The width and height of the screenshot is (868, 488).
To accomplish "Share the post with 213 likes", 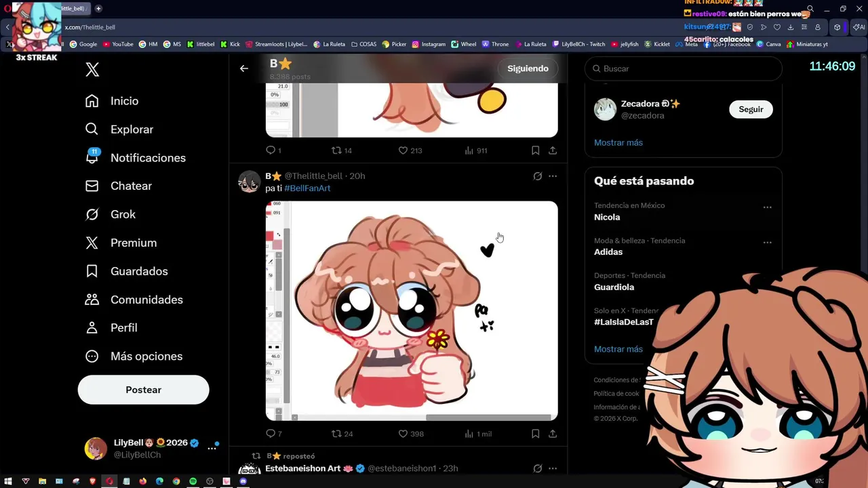I will 553,150.
